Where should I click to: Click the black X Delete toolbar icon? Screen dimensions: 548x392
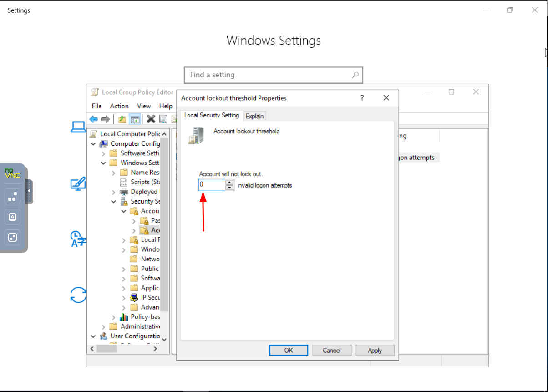pos(151,119)
